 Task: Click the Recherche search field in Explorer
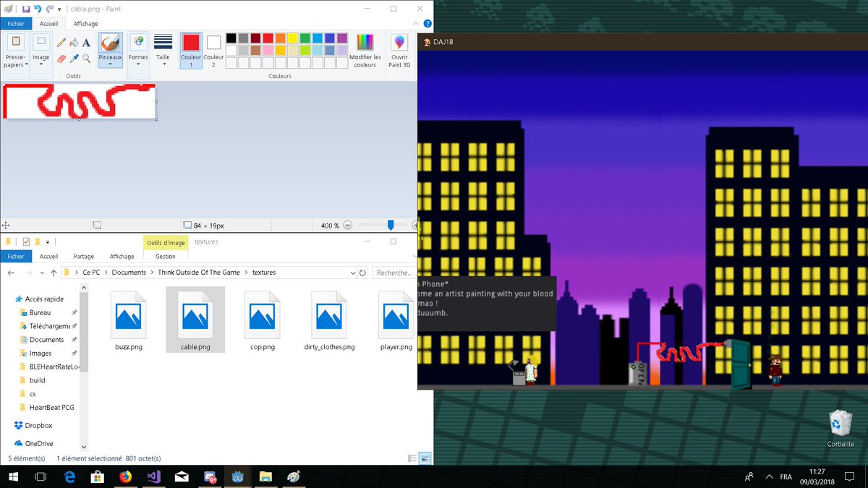[396, 273]
